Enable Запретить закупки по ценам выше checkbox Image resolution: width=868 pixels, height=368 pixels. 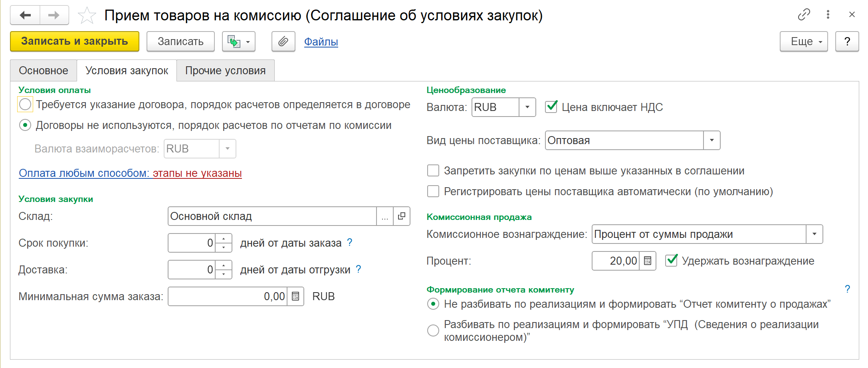(x=433, y=171)
